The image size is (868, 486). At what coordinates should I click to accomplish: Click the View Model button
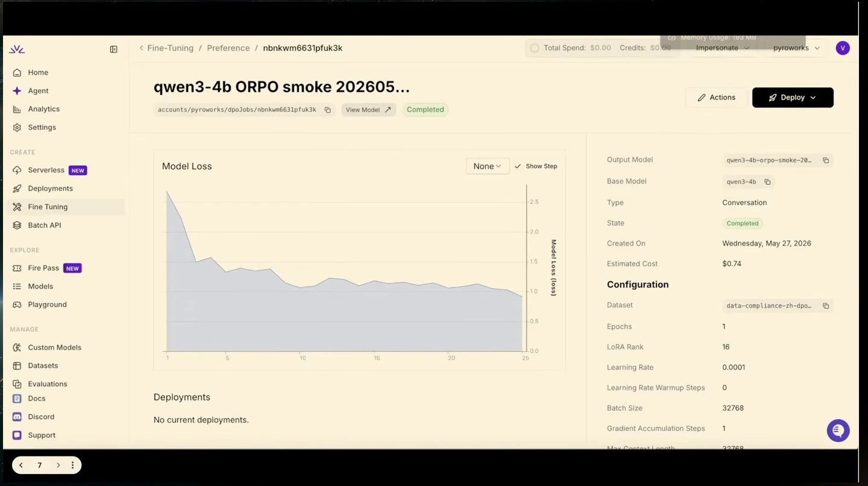point(368,110)
